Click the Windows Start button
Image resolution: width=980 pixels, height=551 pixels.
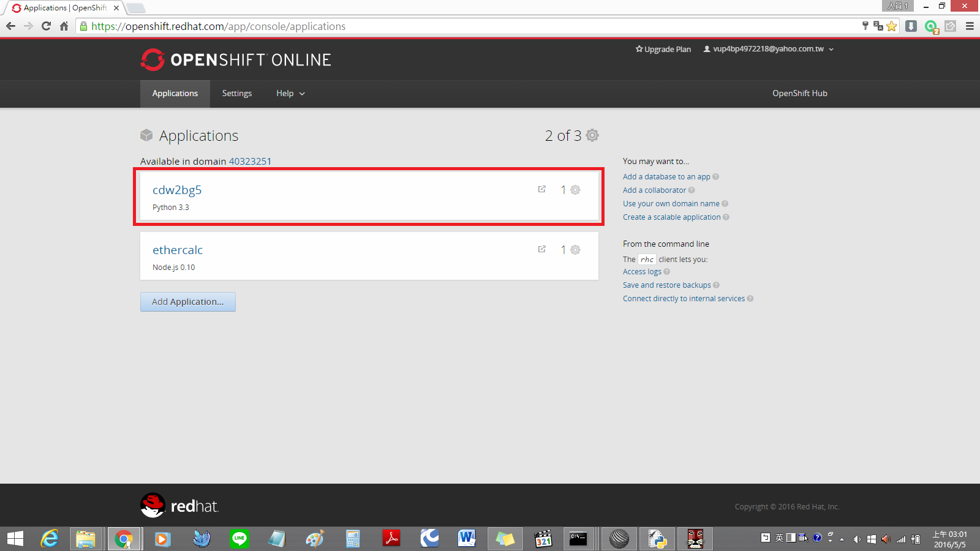click(15, 539)
